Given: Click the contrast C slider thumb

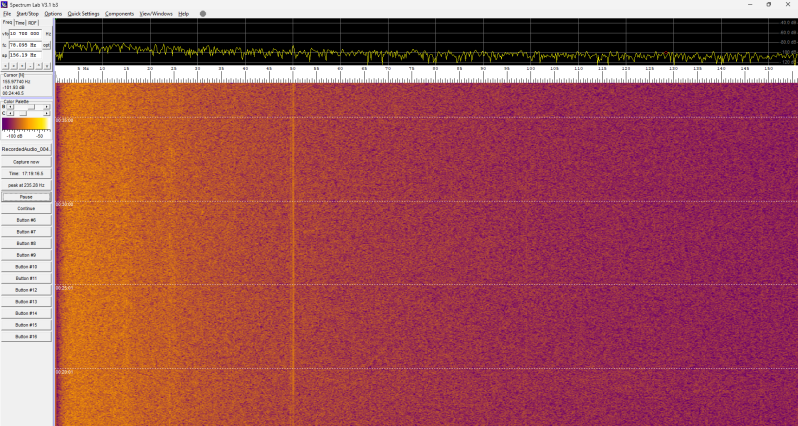Looking at the screenshot, I should 23,113.
